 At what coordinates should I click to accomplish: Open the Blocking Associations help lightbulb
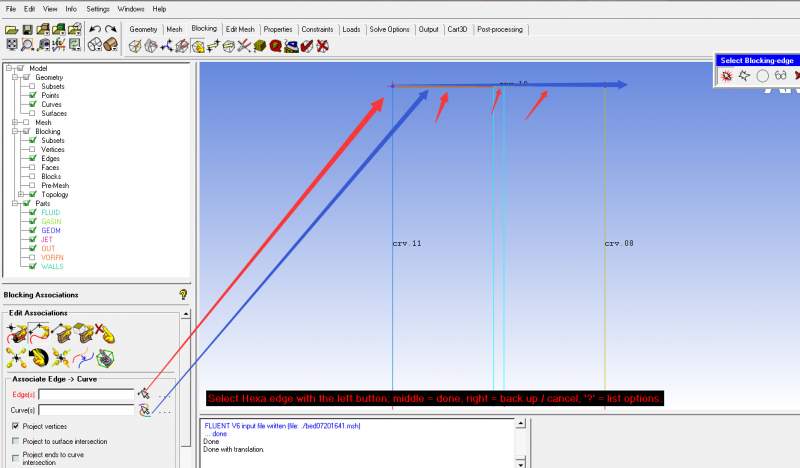pyautogui.click(x=183, y=294)
